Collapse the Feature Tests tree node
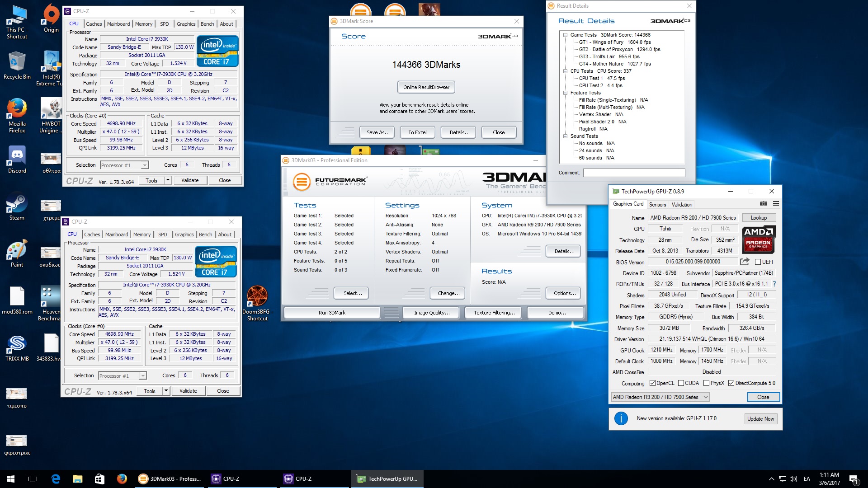868x488 pixels. [x=566, y=93]
